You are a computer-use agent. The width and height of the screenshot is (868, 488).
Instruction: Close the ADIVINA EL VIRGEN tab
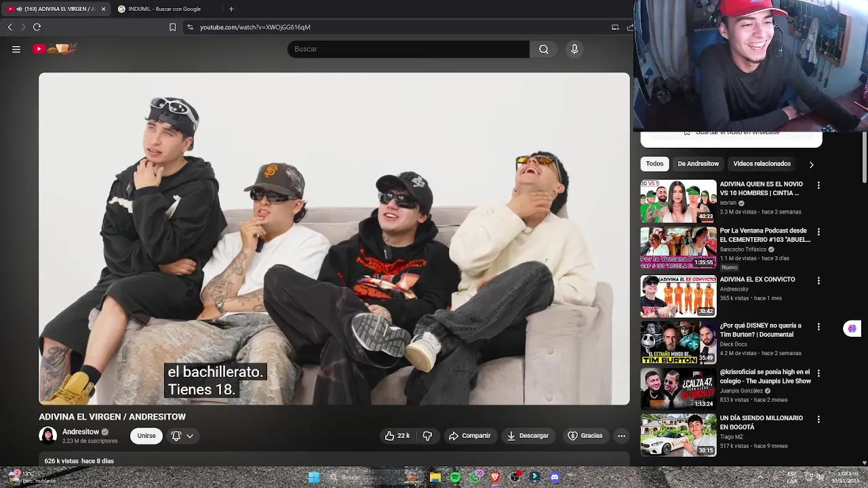103,9
